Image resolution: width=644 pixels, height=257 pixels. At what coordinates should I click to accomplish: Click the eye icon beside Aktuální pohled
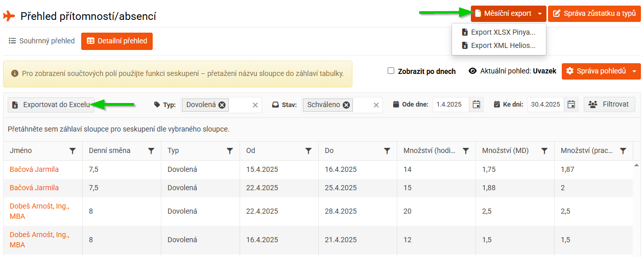pyautogui.click(x=472, y=71)
